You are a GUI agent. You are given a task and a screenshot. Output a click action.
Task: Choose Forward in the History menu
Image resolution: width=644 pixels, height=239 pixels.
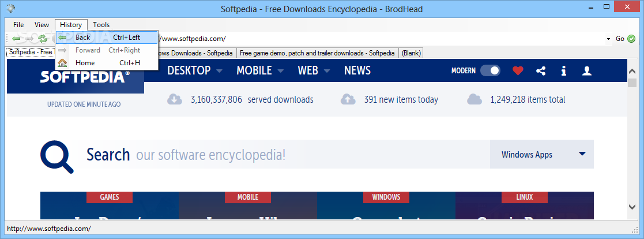(107, 50)
